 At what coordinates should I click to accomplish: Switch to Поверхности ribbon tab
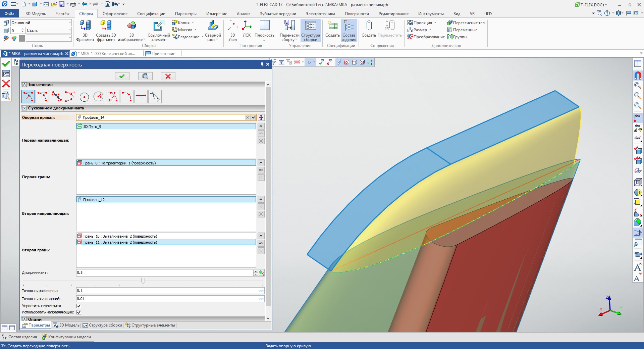click(357, 14)
